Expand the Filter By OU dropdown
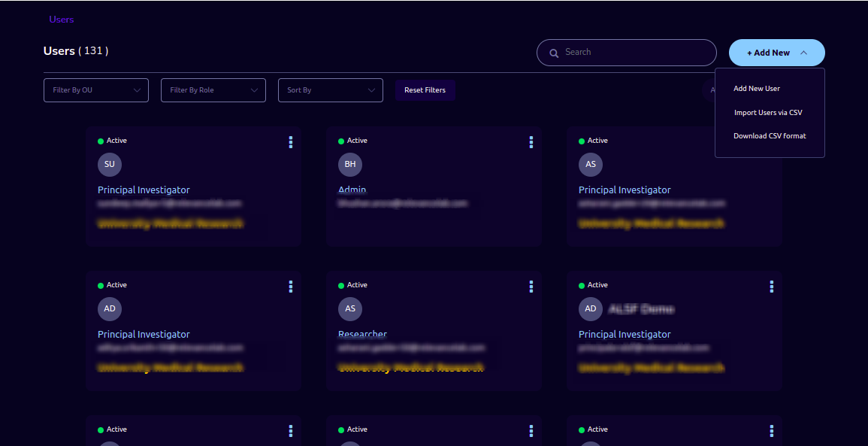 [x=96, y=90]
